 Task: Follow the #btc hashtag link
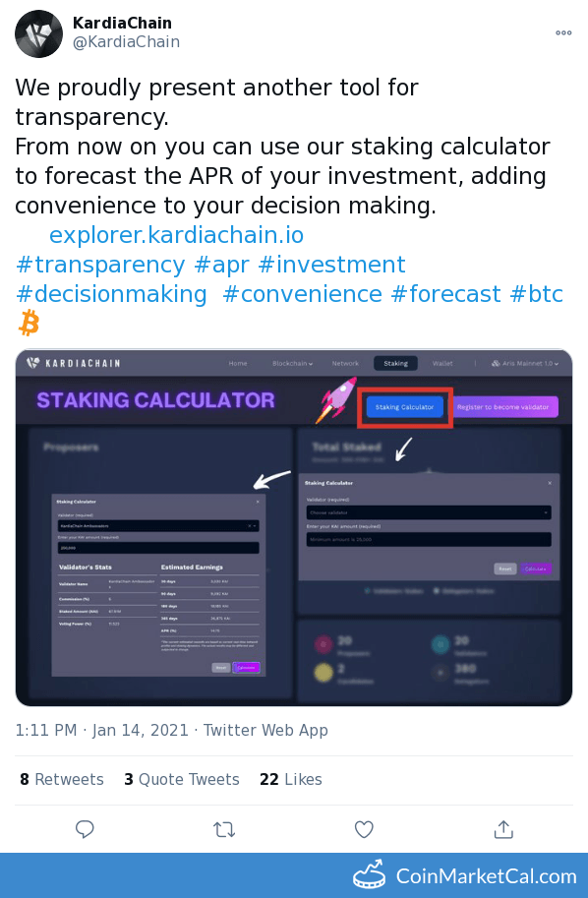pyautogui.click(x=537, y=294)
